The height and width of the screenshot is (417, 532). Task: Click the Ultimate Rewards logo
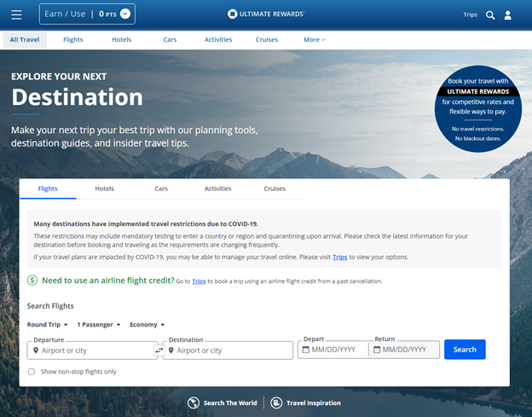point(266,14)
